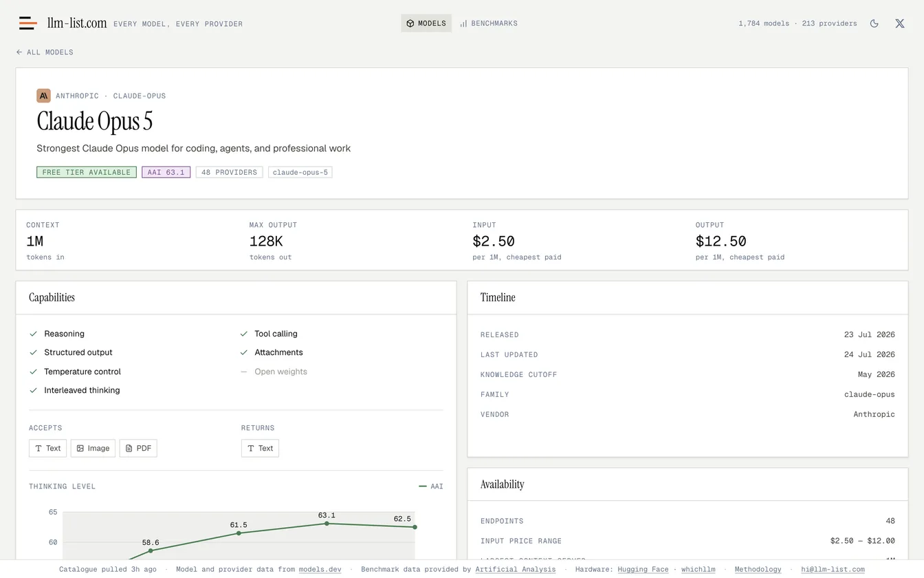Click the Image chip under Accepts

(x=93, y=448)
